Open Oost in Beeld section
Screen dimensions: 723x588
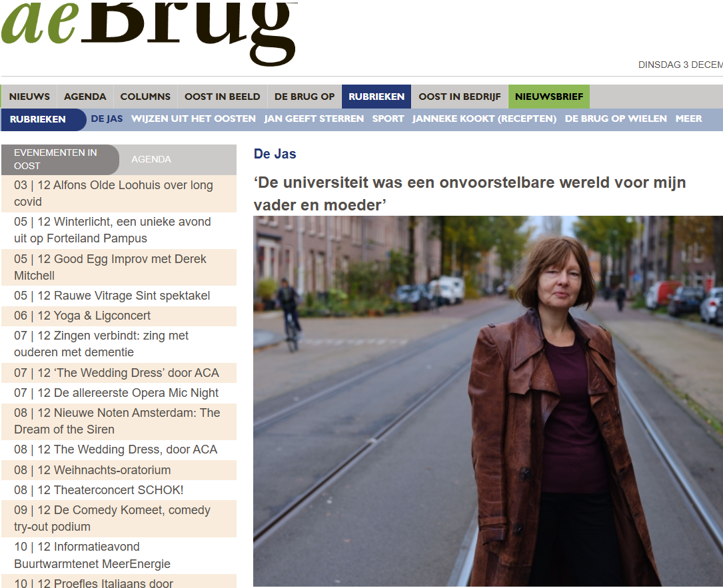point(223,97)
